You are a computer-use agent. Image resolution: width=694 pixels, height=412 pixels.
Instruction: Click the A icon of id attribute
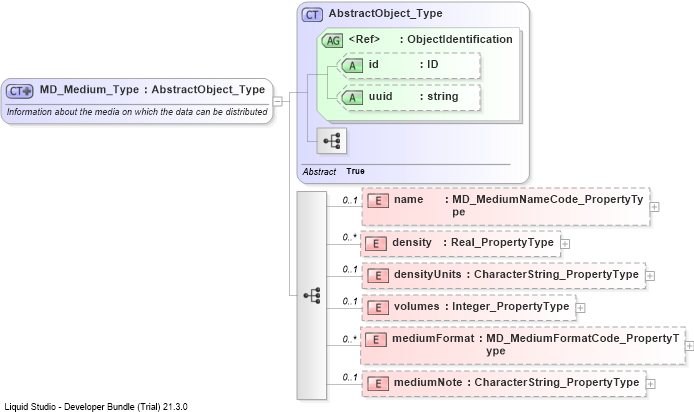click(352, 66)
